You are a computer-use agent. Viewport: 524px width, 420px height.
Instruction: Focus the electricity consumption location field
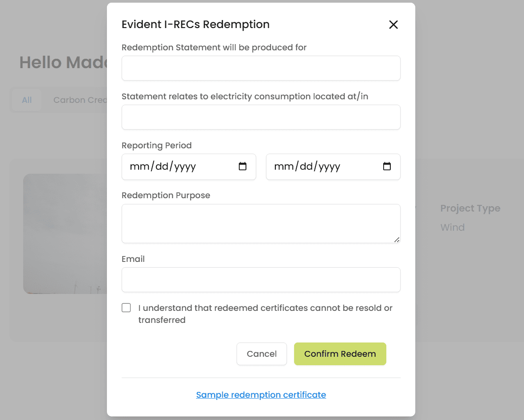[261, 117]
